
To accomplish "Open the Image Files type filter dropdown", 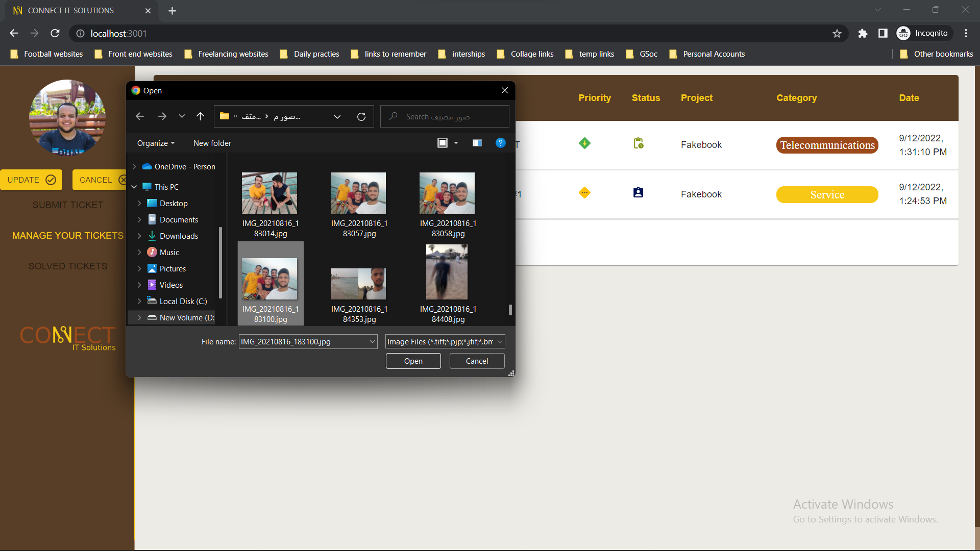I will [x=445, y=342].
